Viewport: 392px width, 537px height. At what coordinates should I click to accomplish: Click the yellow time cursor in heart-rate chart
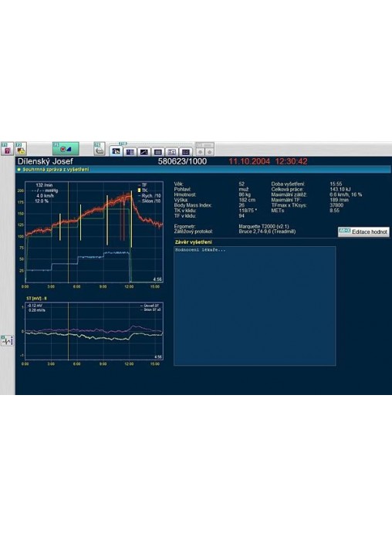click(68, 232)
